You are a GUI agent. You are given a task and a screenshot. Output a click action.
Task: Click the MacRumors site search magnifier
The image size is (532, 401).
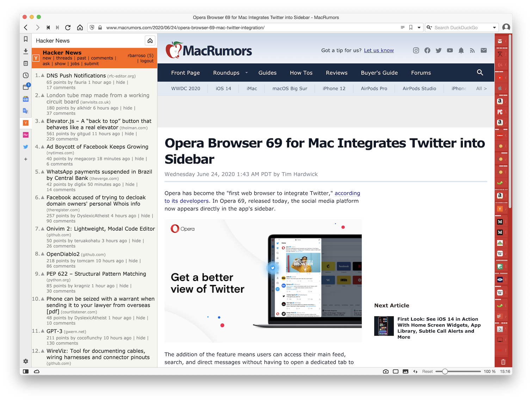point(480,73)
